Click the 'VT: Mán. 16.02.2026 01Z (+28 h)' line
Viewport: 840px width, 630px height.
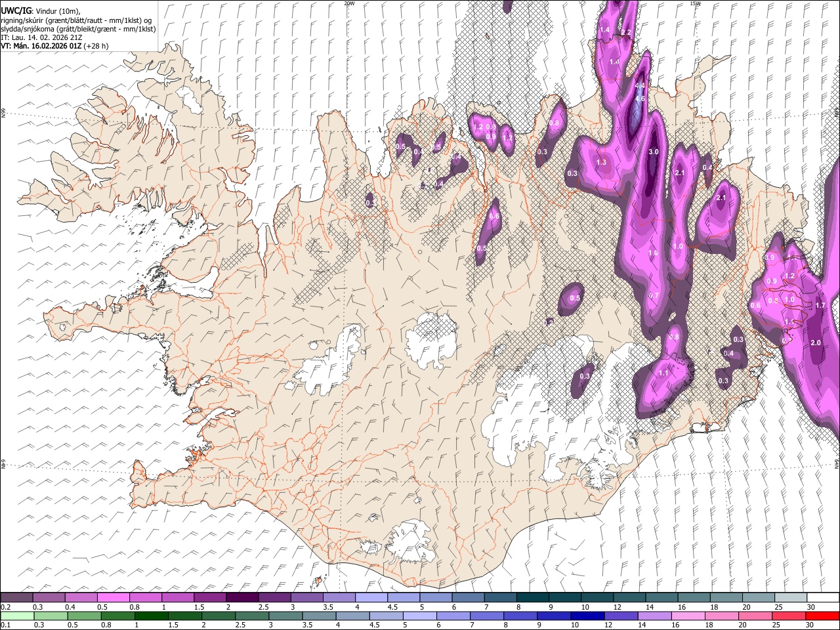click(54, 46)
